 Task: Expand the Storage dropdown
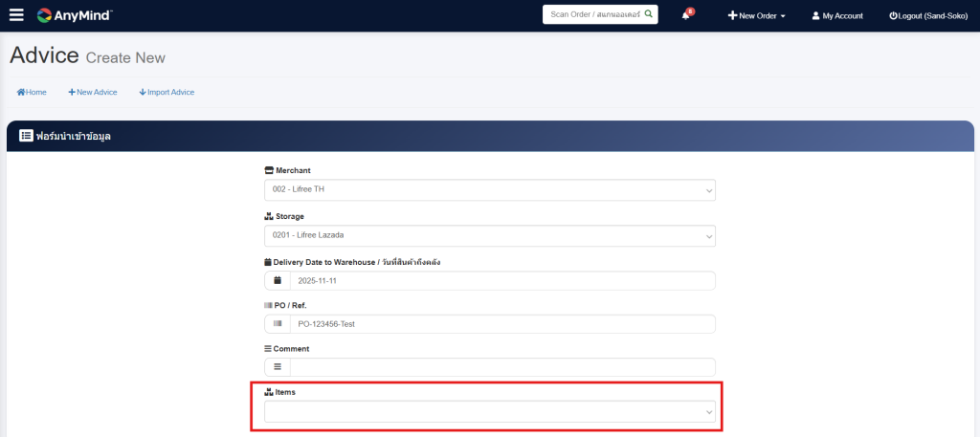tap(489, 235)
